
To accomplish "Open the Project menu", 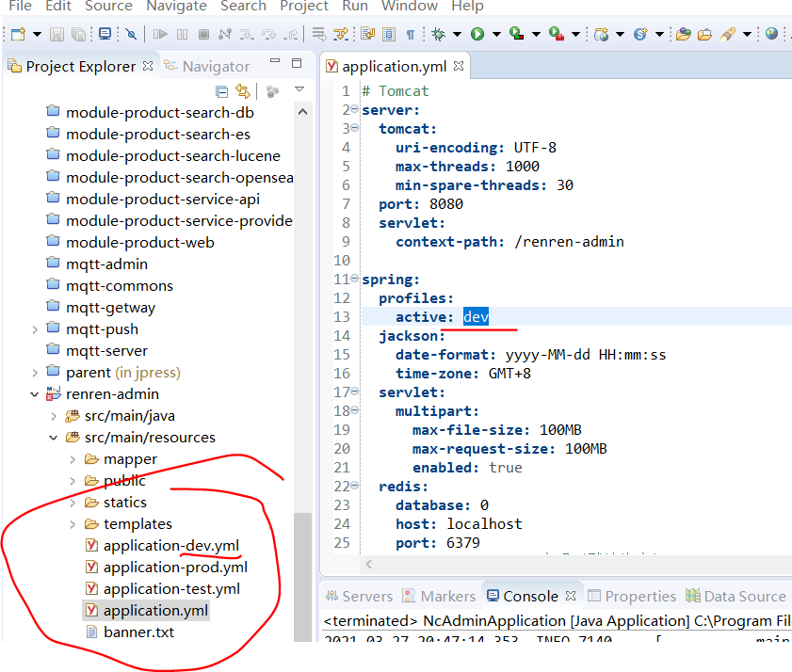I will [x=303, y=8].
